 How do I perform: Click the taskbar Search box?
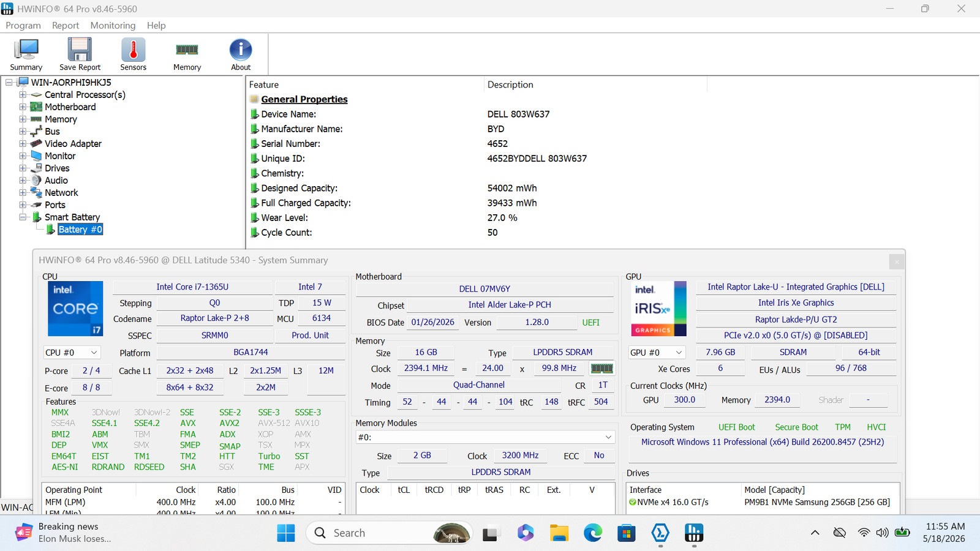(390, 533)
